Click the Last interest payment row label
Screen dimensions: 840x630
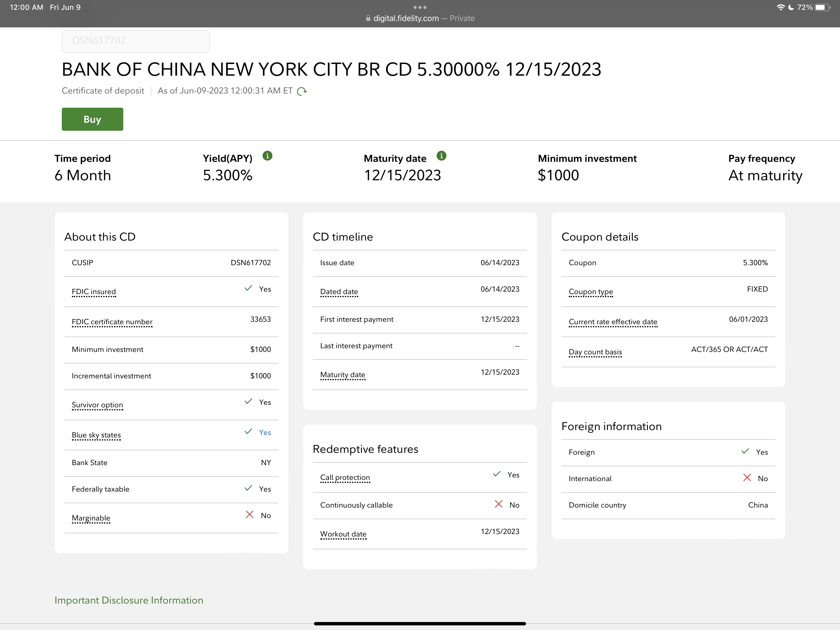356,346
